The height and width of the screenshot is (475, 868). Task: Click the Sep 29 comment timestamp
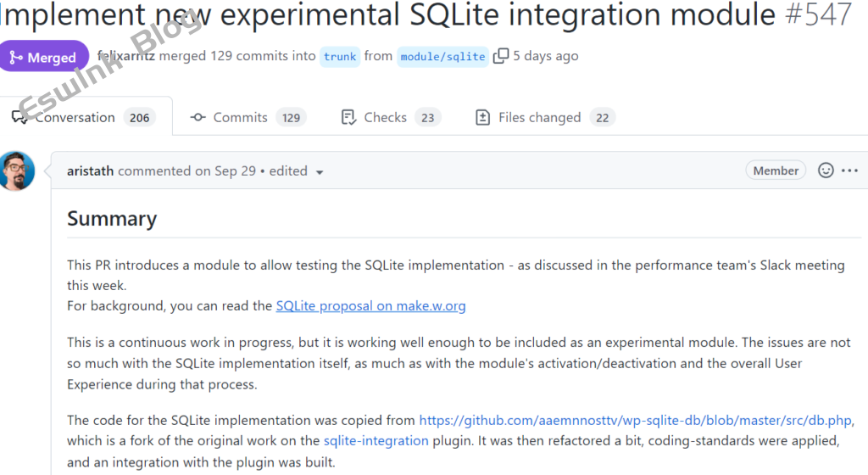[x=236, y=170]
